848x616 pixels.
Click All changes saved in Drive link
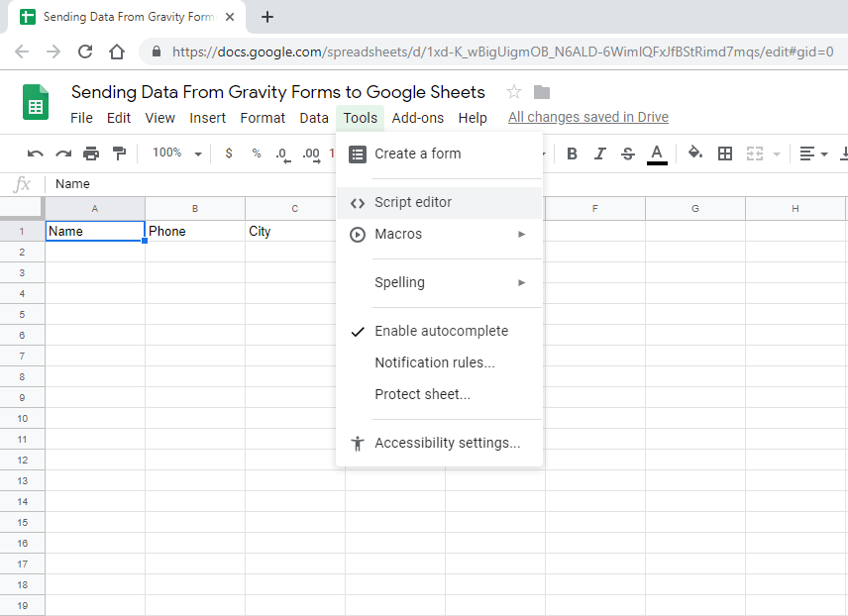587,118
